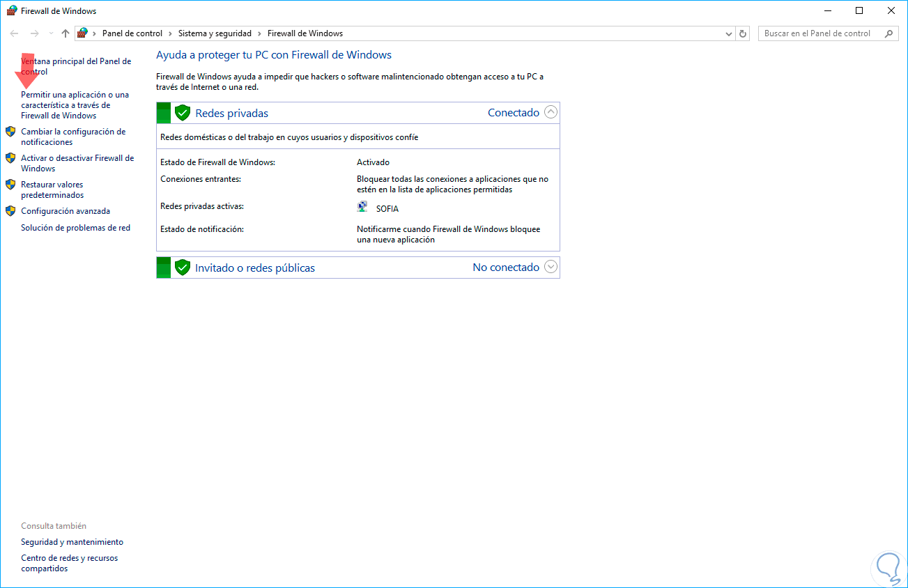Click the title bar firewall app icon
Viewport: 908px width, 588px height.
12,11
